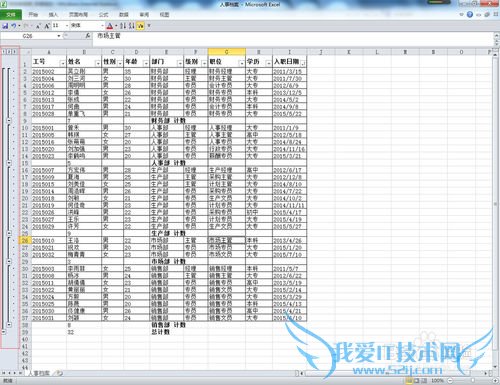This screenshot has height=385, width=500.
Task: Collapse the 人事部 group at row 15
Action: tap(9, 163)
